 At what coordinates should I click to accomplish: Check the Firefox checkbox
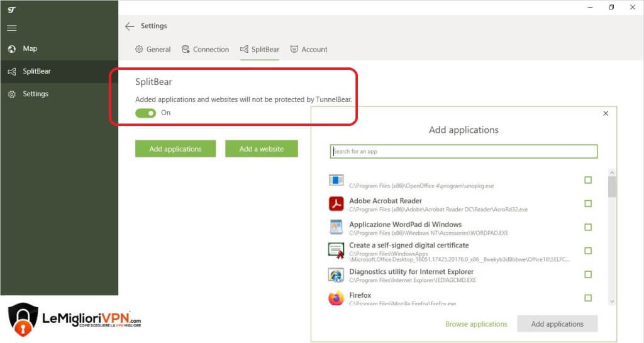tap(588, 298)
